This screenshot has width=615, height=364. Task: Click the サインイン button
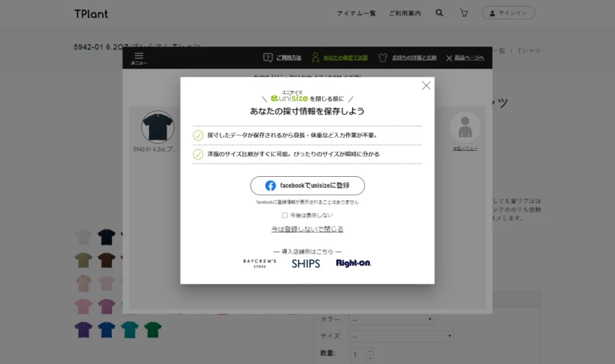click(x=508, y=13)
